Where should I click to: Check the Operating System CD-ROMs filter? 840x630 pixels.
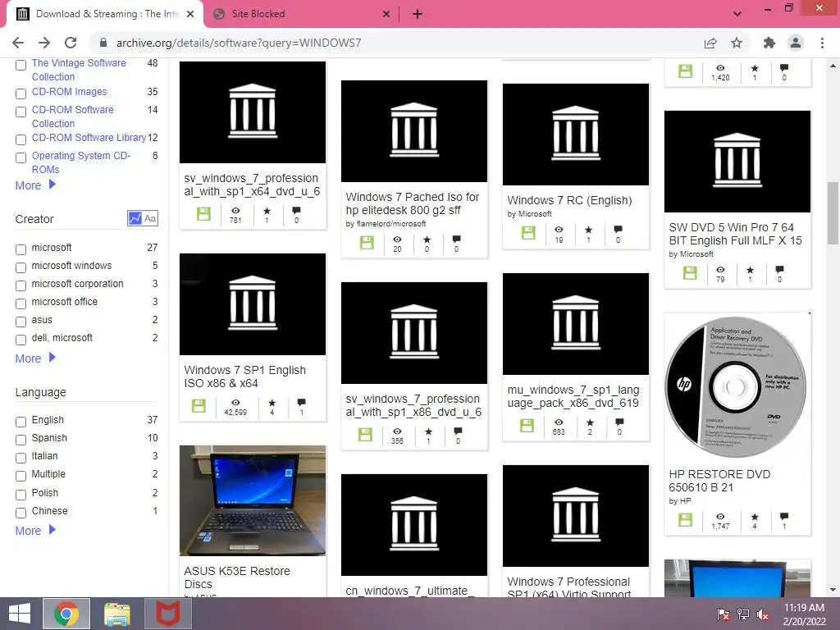pyautogui.click(x=21, y=158)
